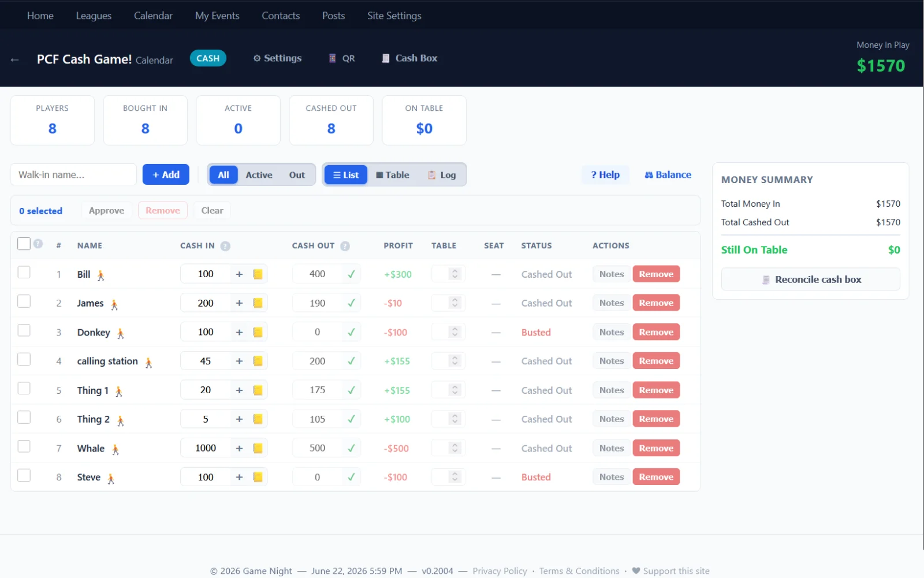
Task: Click the Reconcile cash box button
Action: tap(811, 279)
